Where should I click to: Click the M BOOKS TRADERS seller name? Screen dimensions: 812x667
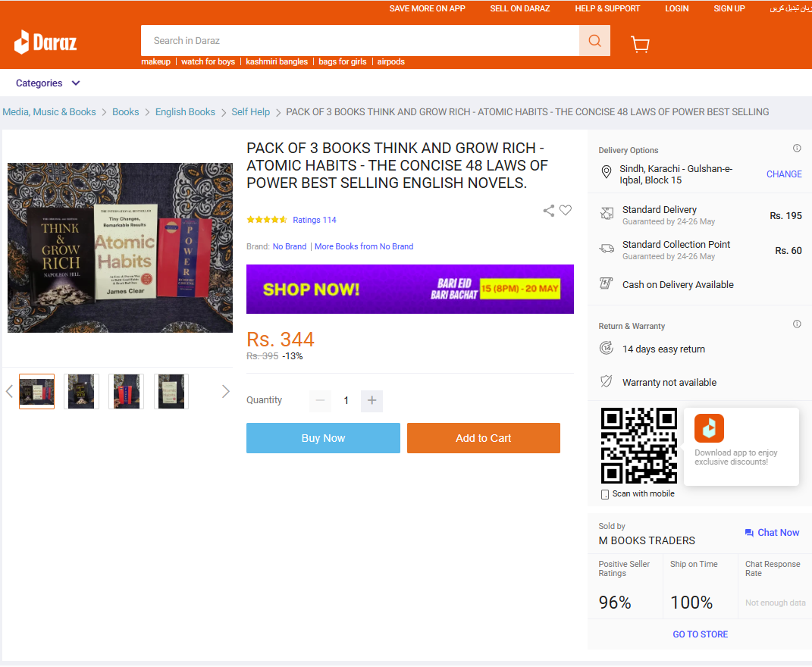pyautogui.click(x=647, y=540)
